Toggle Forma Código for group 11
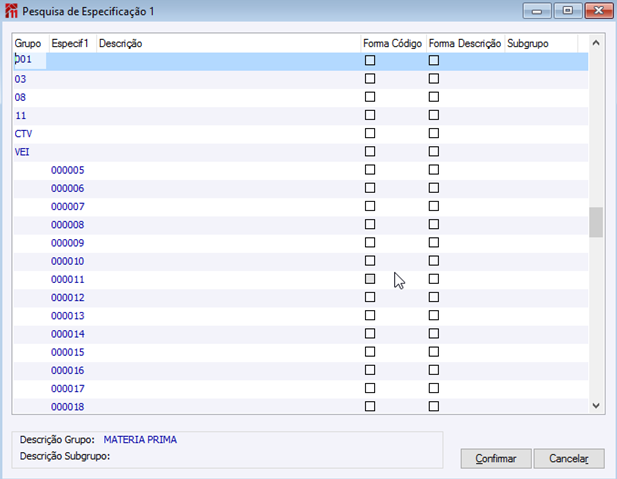The image size is (617, 479). point(370,115)
